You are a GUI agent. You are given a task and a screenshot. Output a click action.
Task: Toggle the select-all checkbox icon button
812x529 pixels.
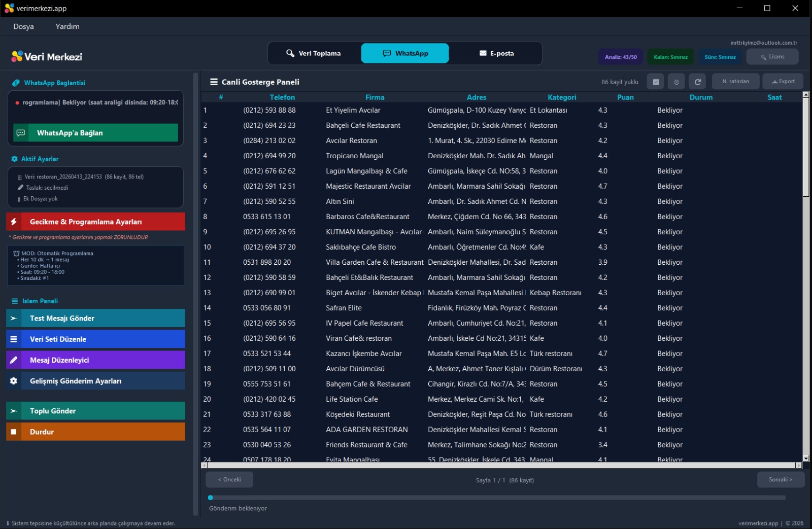pyautogui.click(x=656, y=82)
